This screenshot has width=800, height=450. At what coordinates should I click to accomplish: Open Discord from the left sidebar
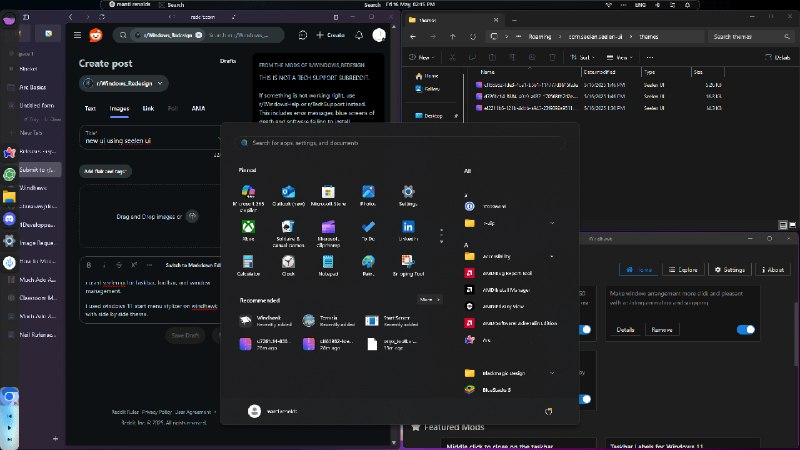[x=9, y=219]
